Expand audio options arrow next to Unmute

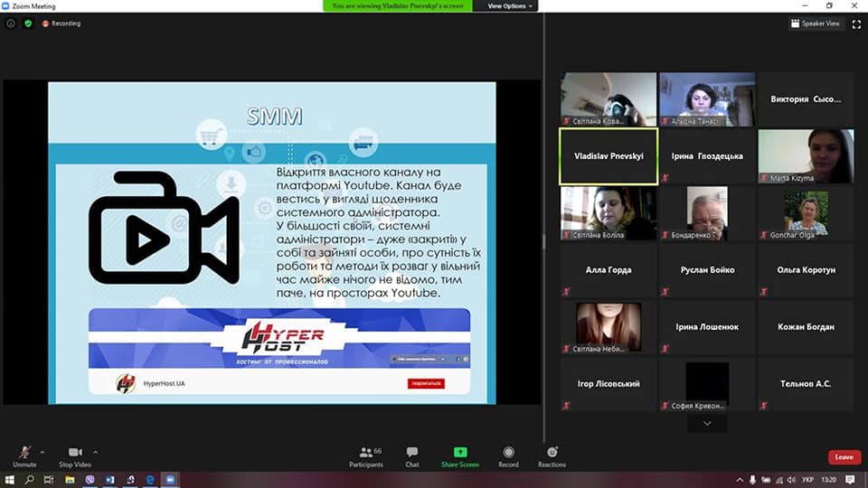point(42,452)
